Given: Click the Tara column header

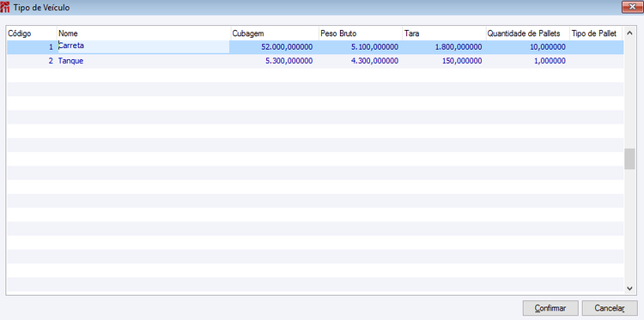Looking at the screenshot, I should pos(444,33).
